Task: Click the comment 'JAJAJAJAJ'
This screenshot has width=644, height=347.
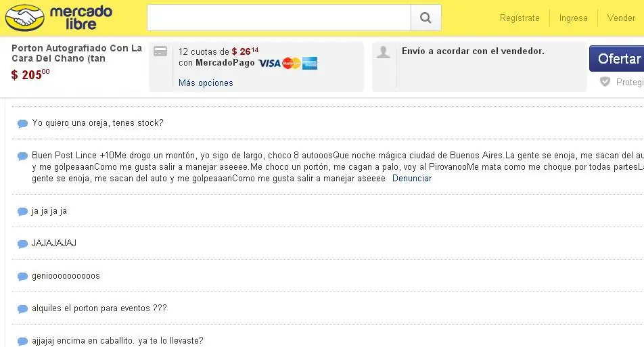Action: (54, 243)
